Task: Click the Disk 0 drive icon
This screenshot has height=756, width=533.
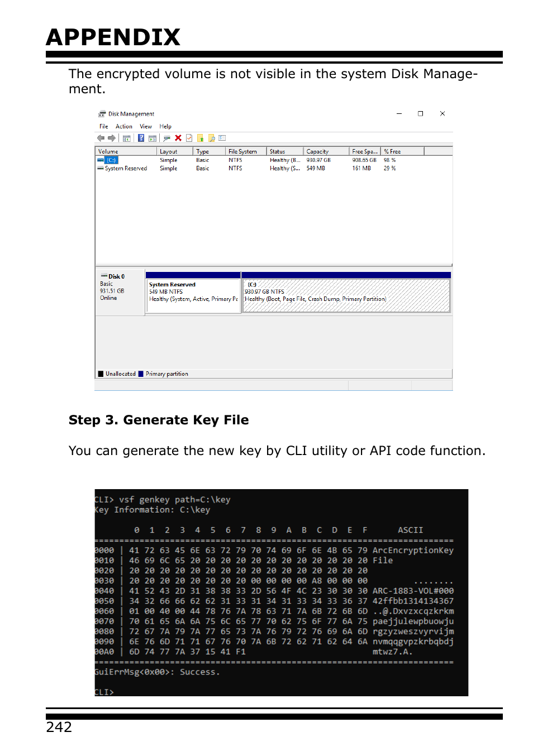Action: click(x=104, y=276)
